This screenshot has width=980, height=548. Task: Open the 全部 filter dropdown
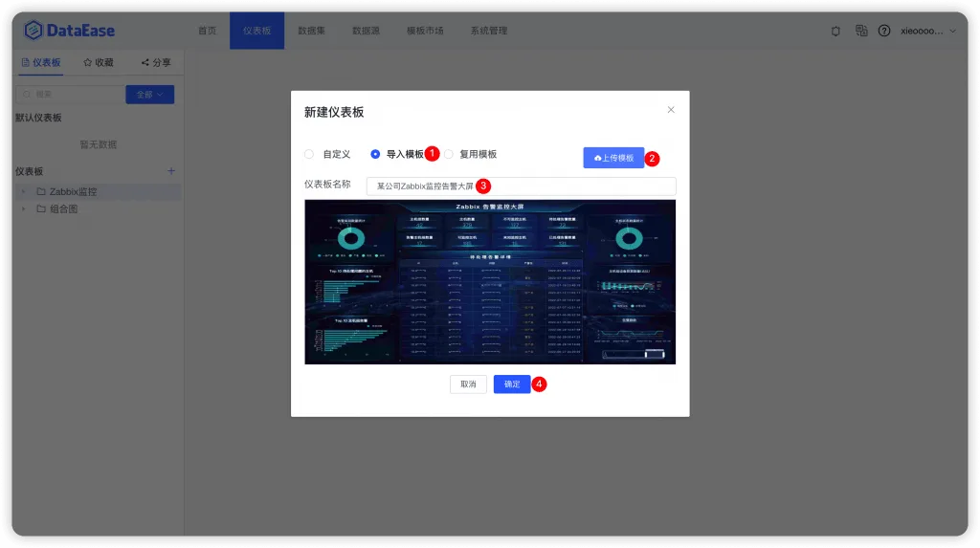(150, 95)
